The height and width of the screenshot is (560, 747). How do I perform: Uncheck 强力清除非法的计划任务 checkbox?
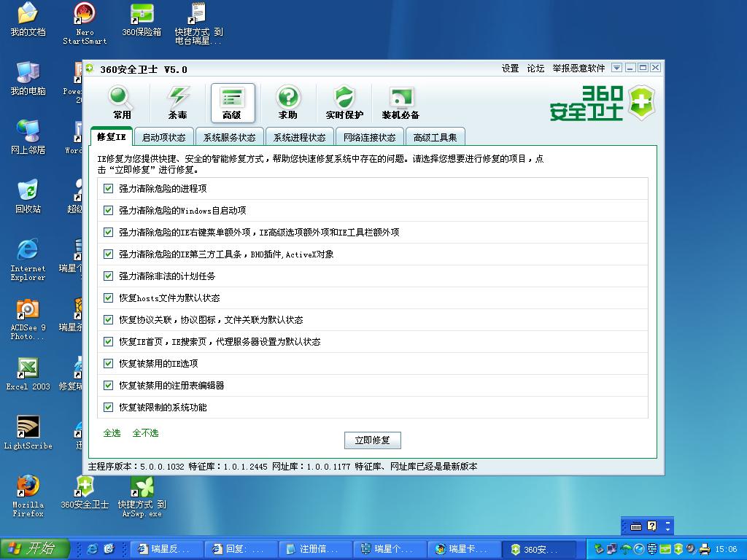[x=108, y=276]
